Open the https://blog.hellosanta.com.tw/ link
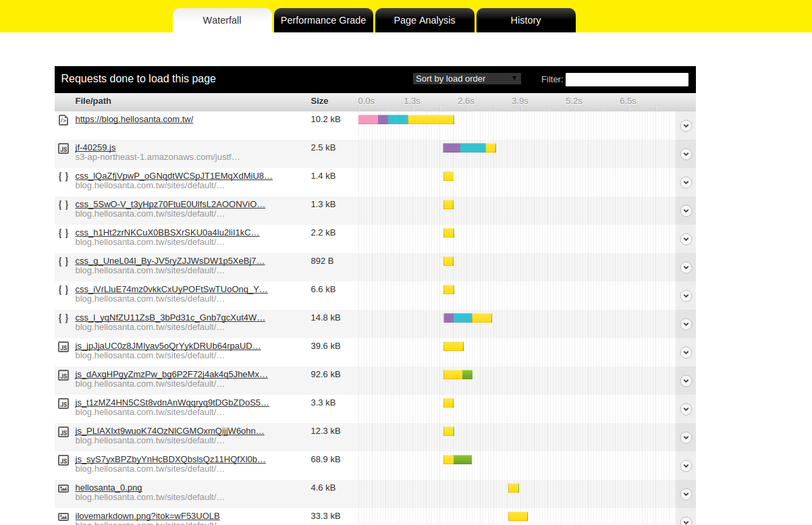The height and width of the screenshot is (525, 812). click(134, 119)
